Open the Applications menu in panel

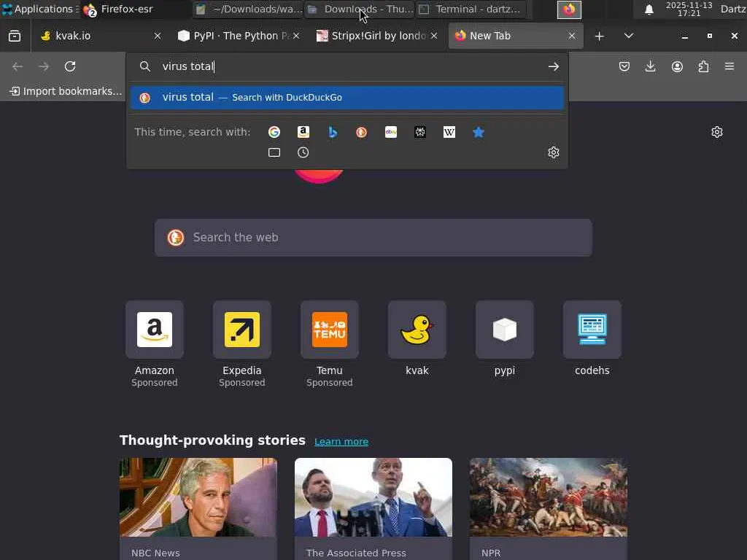pyautogui.click(x=39, y=9)
